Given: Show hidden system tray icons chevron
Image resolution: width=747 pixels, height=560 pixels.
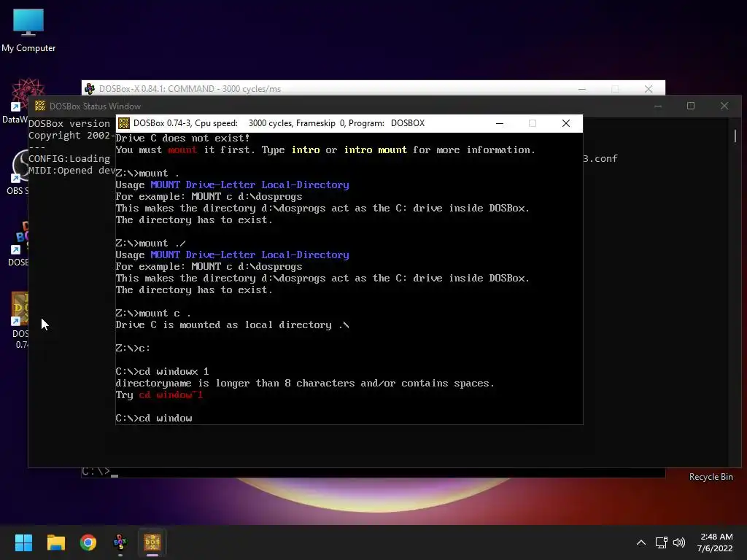Looking at the screenshot, I should pos(641,542).
